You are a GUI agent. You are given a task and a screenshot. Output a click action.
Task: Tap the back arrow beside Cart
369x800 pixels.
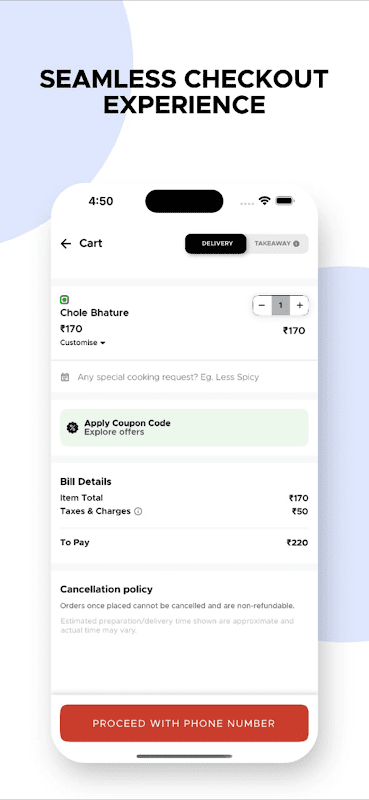coord(66,244)
